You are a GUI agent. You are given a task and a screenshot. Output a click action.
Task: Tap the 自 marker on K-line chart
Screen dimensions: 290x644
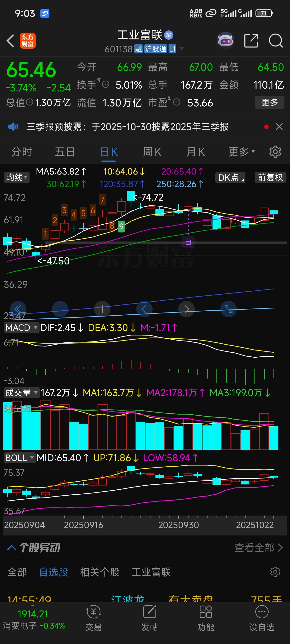tap(188, 242)
